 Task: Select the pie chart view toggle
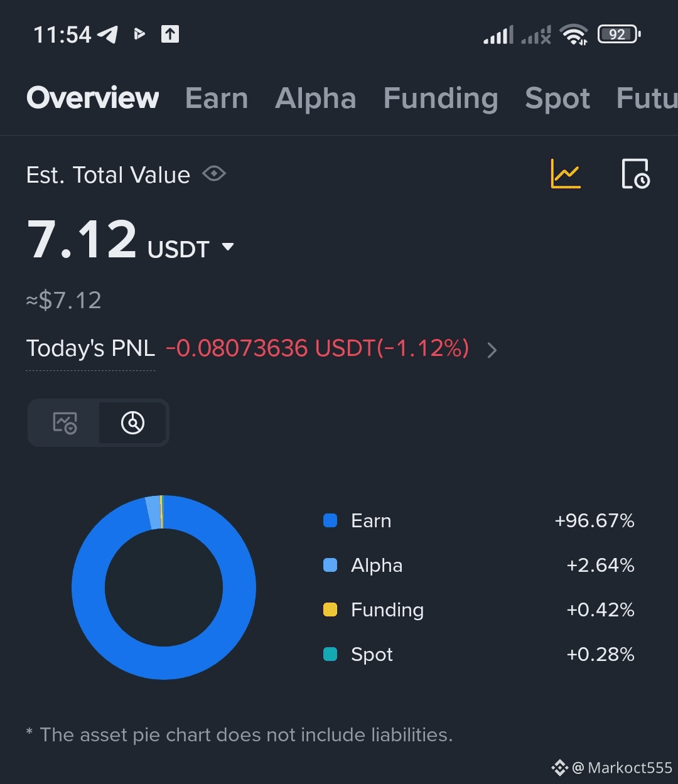[x=132, y=423]
